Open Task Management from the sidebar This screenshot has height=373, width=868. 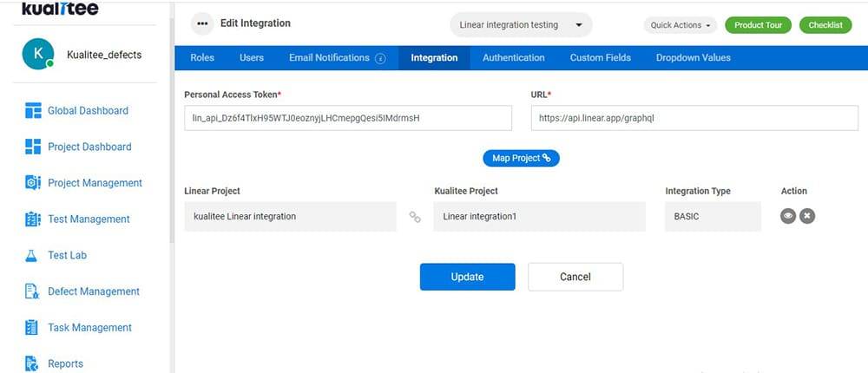89,328
